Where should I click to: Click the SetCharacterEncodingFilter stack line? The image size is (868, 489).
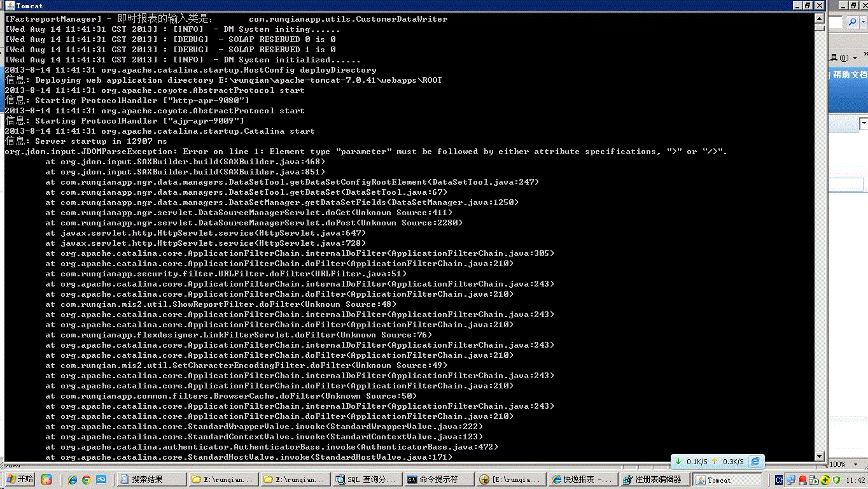coord(246,365)
